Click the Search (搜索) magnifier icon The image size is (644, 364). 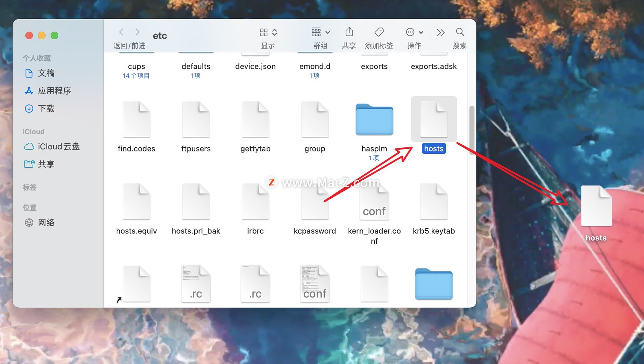pos(460,32)
